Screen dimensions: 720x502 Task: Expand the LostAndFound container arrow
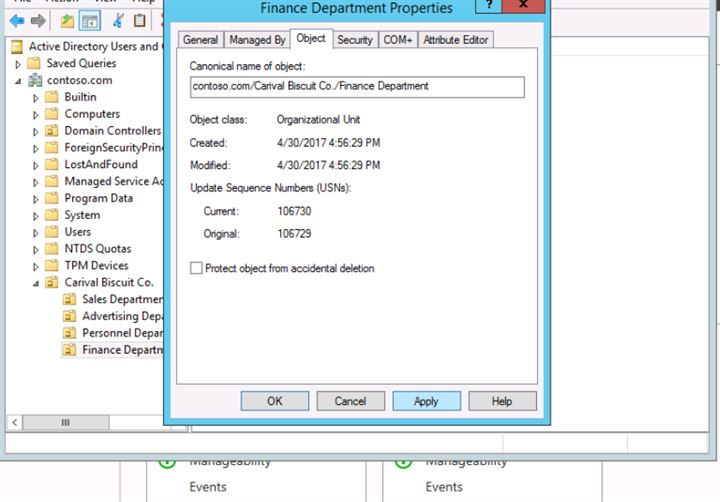[35, 165]
